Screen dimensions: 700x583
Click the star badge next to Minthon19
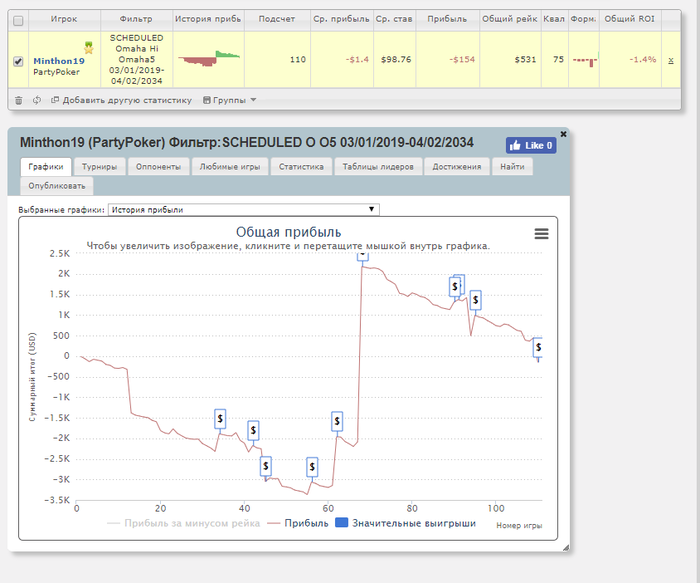tap(89, 47)
